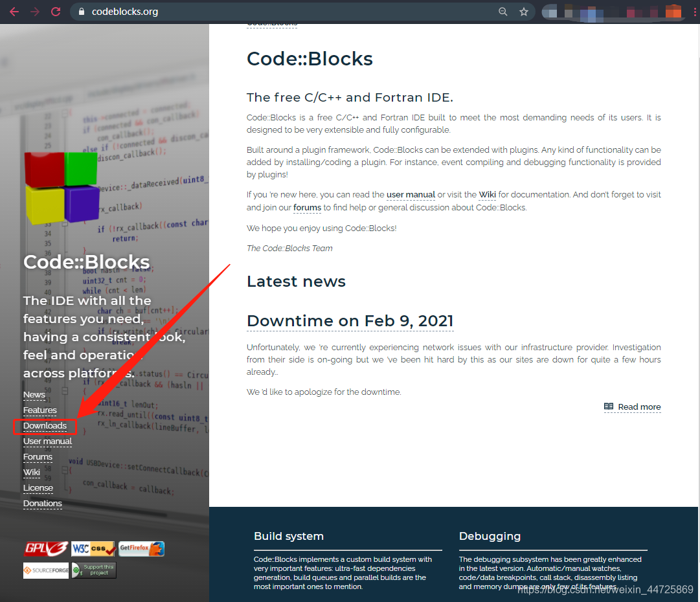Click the Code::Blocks cubes logo
The image size is (700, 602).
tap(62, 188)
